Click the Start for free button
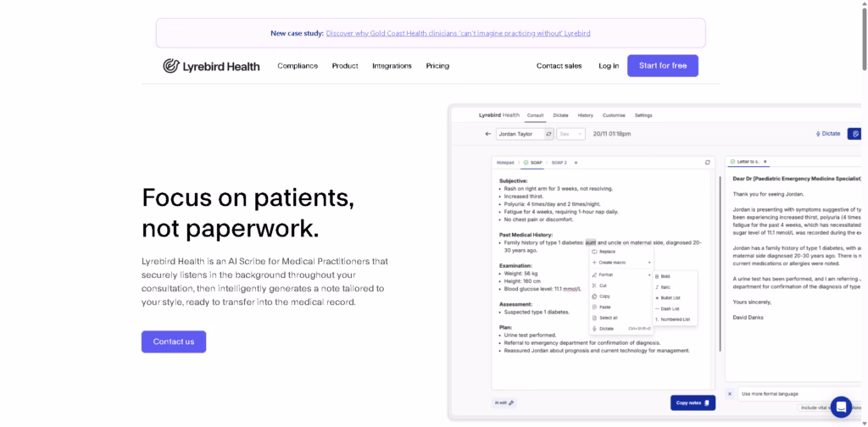 [x=662, y=66]
